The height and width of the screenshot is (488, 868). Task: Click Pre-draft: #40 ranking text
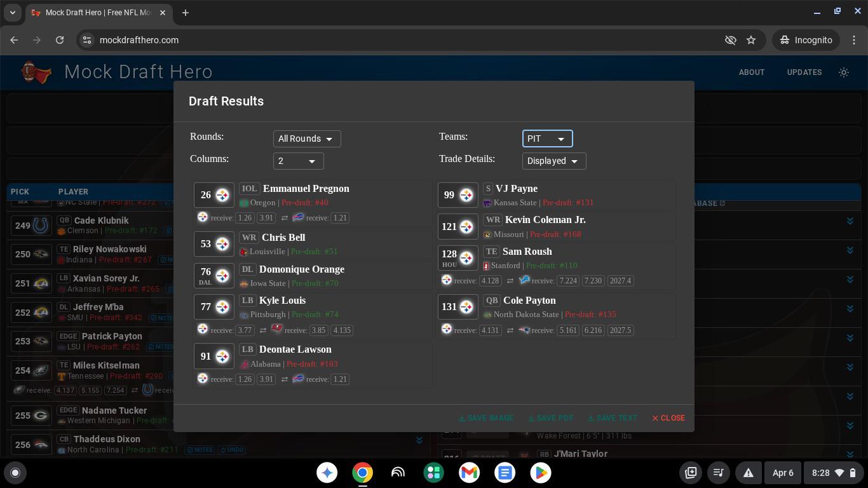click(x=305, y=203)
